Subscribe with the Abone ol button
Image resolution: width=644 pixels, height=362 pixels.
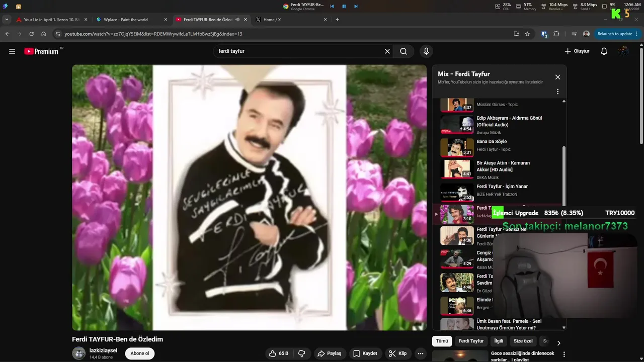(x=140, y=353)
